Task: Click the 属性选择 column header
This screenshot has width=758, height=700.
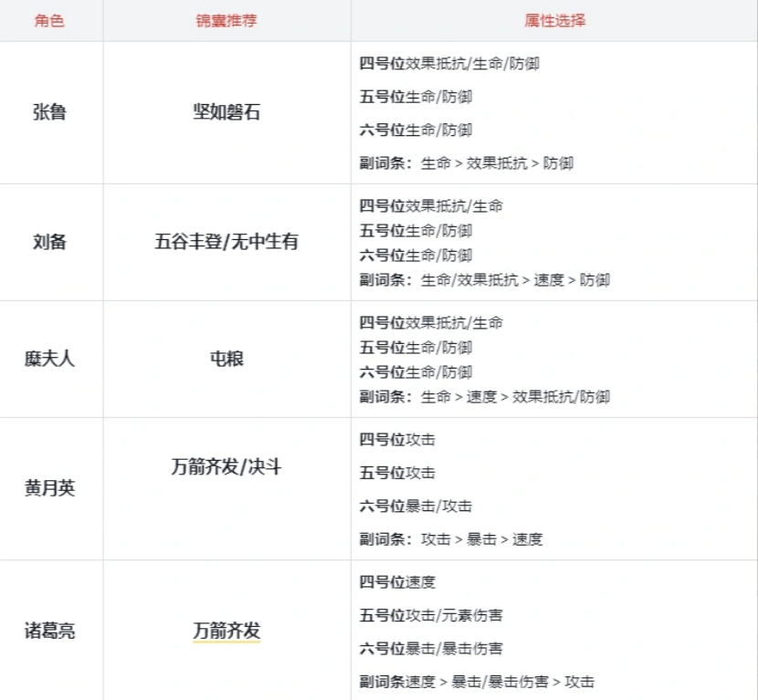Action: pyautogui.click(x=555, y=20)
